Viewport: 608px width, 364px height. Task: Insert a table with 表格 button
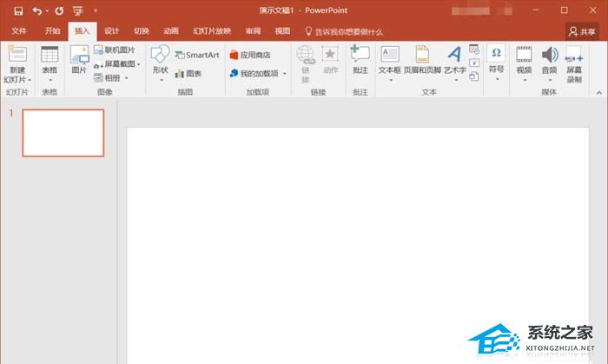pos(50,61)
